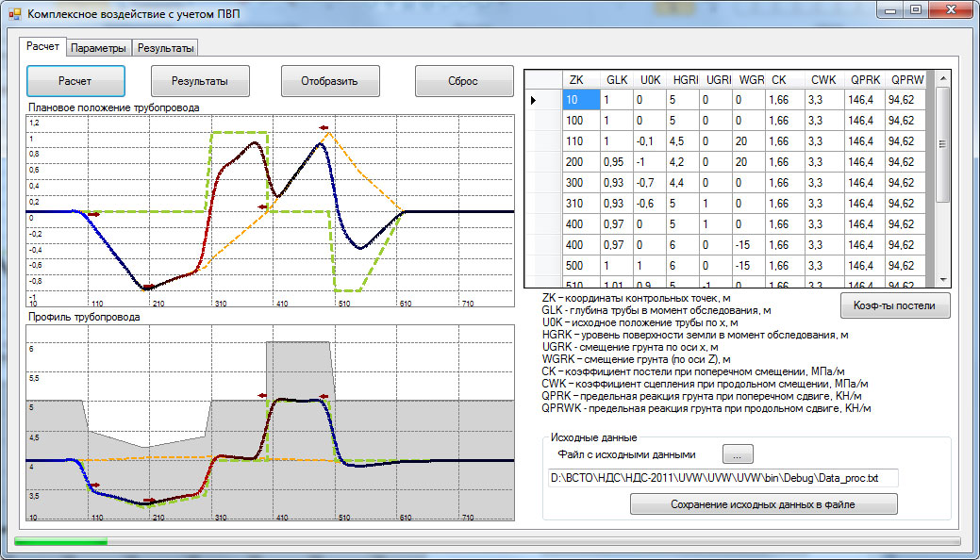The height and width of the screenshot is (560, 980).
Task: Click the legend line 'ZK – координаты контрольных точек, м'
Action: pyautogui.click(x=639, y=299)
